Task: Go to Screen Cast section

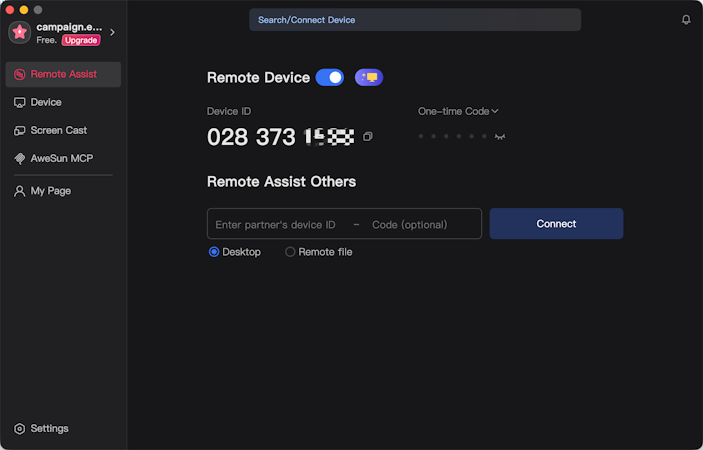Action: [63, 130]
